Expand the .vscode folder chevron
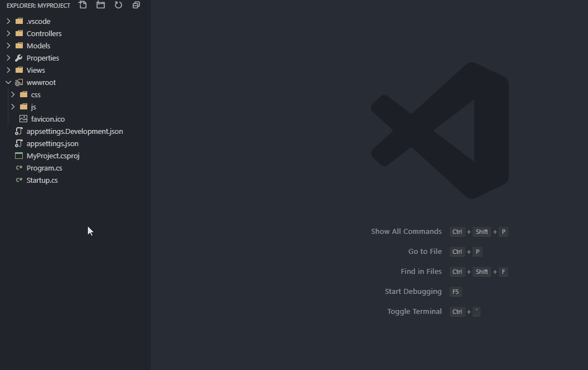This screenshot has width=588, height=370. (x=8, y=21)
